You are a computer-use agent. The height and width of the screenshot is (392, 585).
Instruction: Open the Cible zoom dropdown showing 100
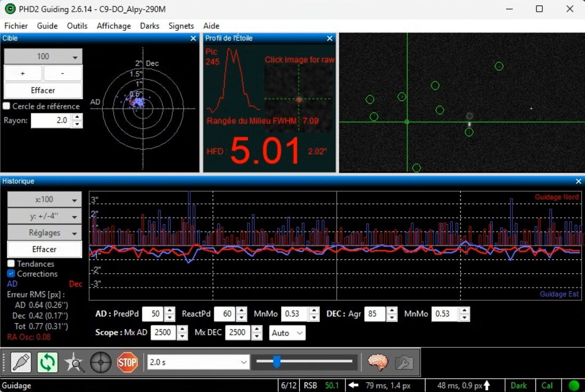[x=43, y=56]
